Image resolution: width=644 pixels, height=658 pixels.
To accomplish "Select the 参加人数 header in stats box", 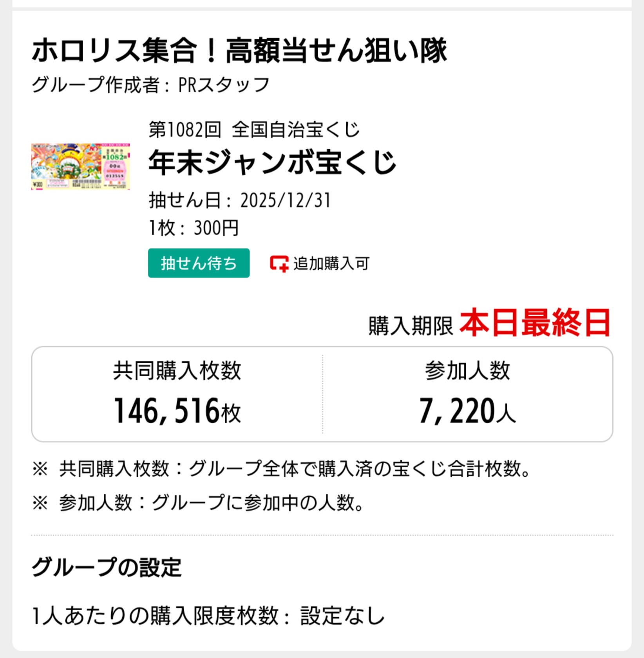I will tap(467, 370).
